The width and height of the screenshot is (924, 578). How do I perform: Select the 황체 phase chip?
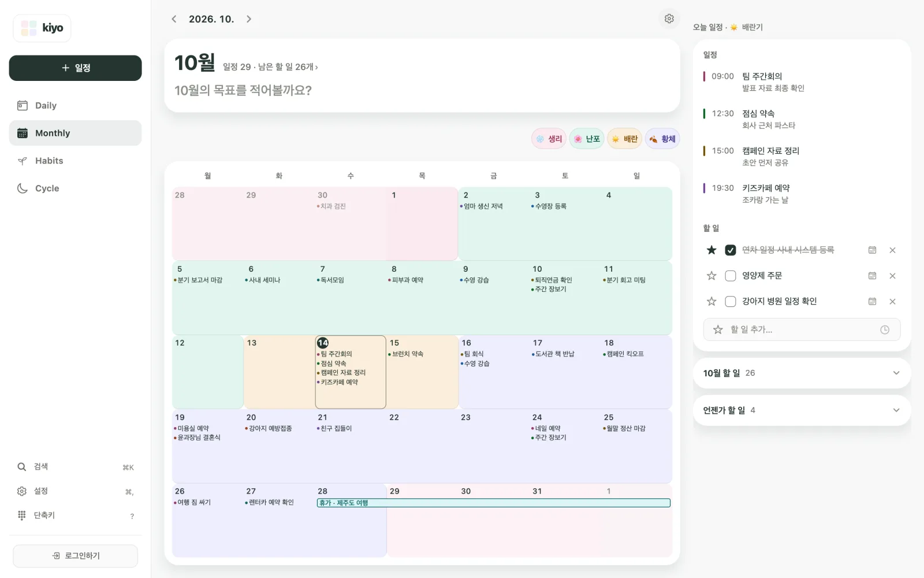662,139
